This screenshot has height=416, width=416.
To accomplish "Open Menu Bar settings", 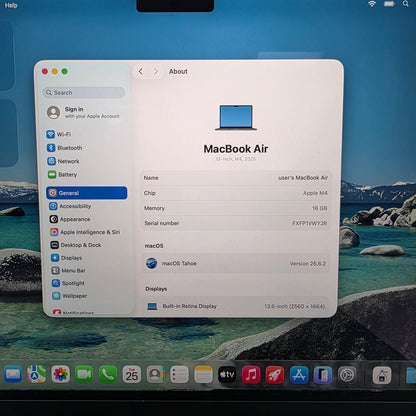I will pyautogui.click(x=69, y=270).
